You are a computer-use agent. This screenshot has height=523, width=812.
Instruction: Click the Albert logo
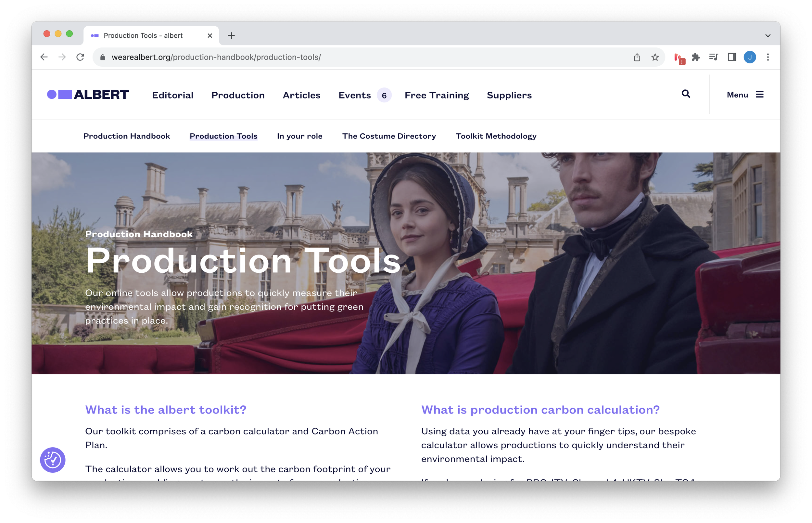[x=88, y=94]
